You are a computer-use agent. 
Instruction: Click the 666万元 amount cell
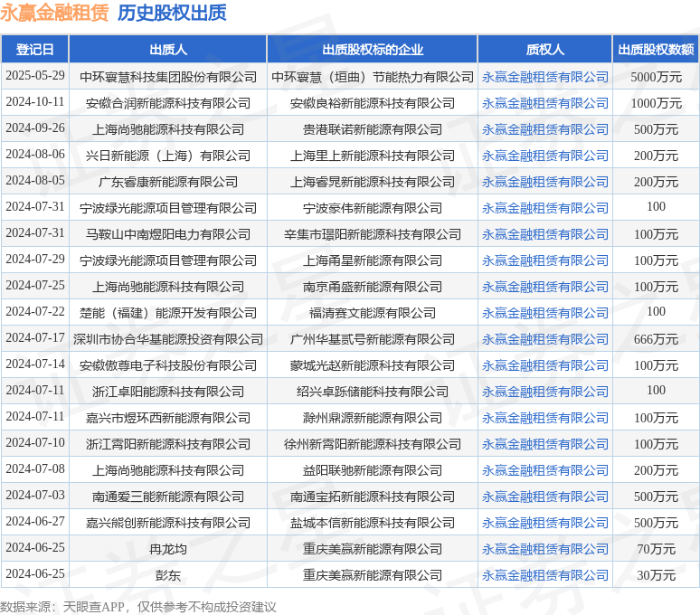tap(656, 339)
